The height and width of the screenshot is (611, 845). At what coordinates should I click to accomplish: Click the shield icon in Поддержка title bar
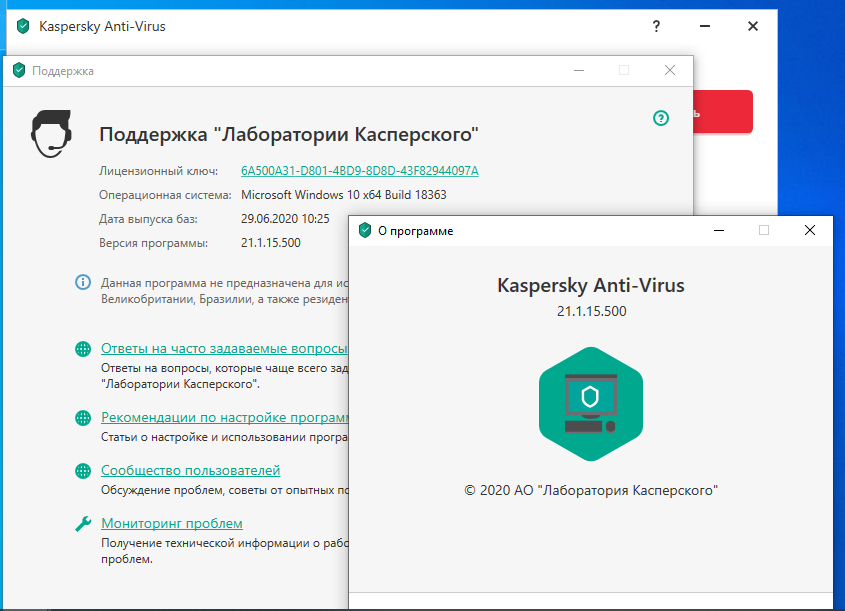pos(18,71)
